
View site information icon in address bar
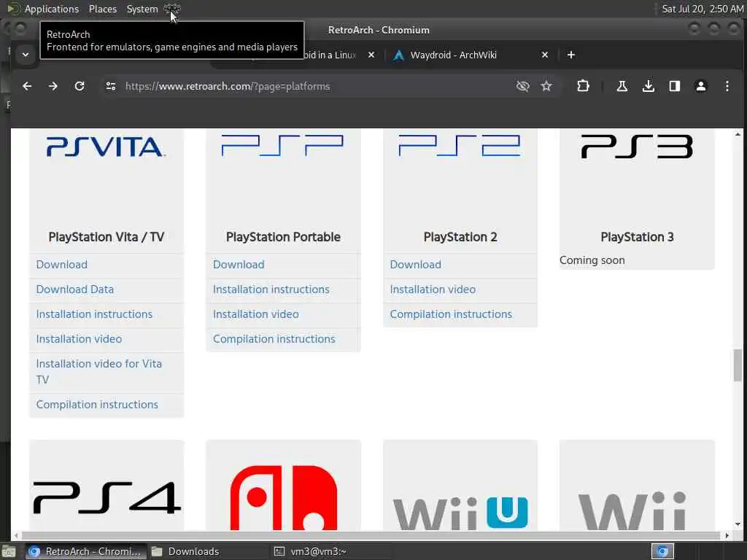coord(111,86)
